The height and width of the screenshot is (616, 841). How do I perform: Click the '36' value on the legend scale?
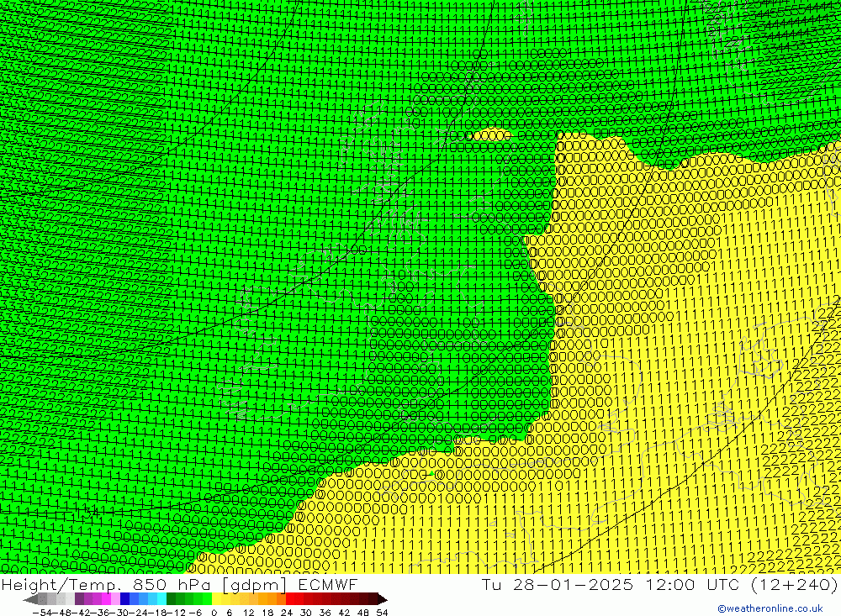[x=325, y=613]
